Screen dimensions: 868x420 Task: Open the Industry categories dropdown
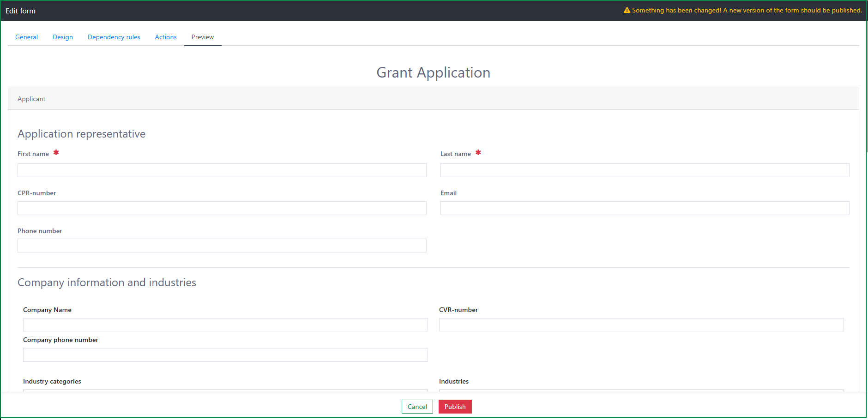225,390
